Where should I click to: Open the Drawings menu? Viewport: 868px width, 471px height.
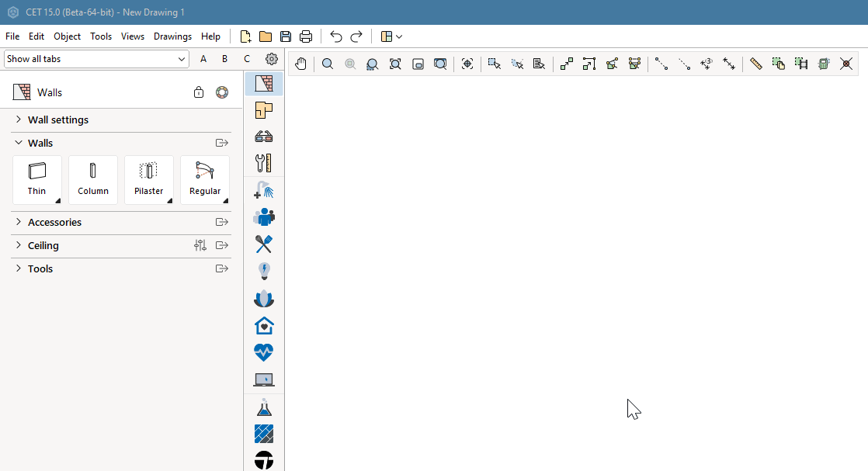pos(172,36)
